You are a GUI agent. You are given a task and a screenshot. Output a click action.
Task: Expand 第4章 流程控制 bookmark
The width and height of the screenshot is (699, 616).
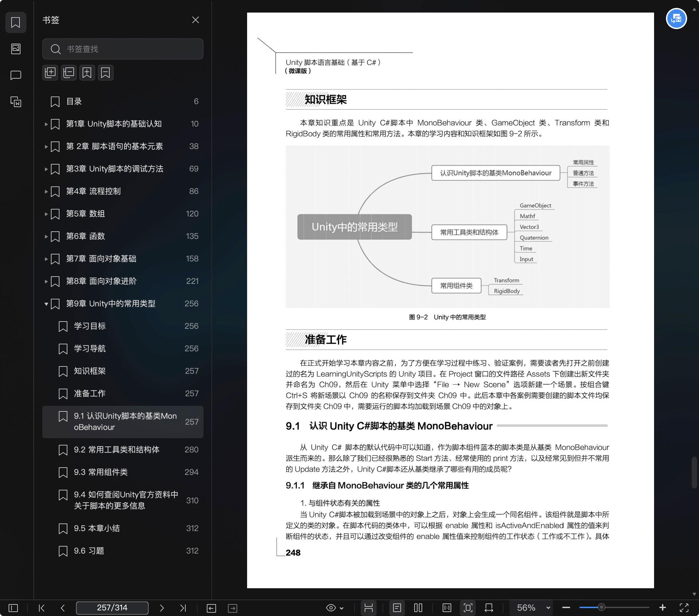(x=46, y=192)
